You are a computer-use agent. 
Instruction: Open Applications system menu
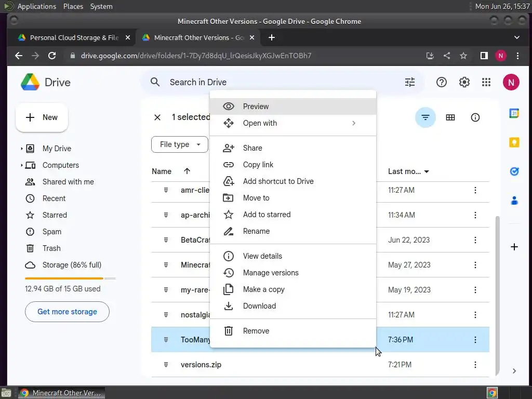37,6
